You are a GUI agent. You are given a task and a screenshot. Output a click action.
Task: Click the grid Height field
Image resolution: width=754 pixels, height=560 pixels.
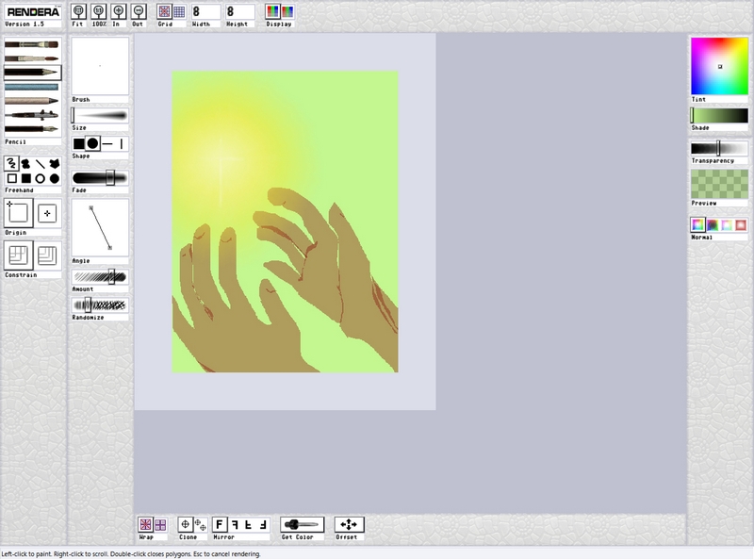pyautogui.click(x=240, y=11)
